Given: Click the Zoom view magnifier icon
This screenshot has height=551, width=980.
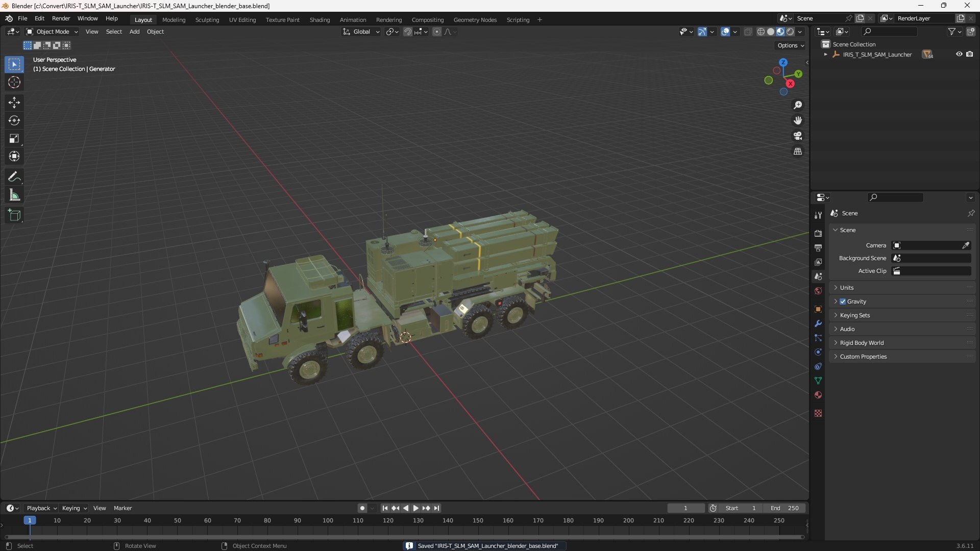Looking at the screenshot, I should pos(798,105).
